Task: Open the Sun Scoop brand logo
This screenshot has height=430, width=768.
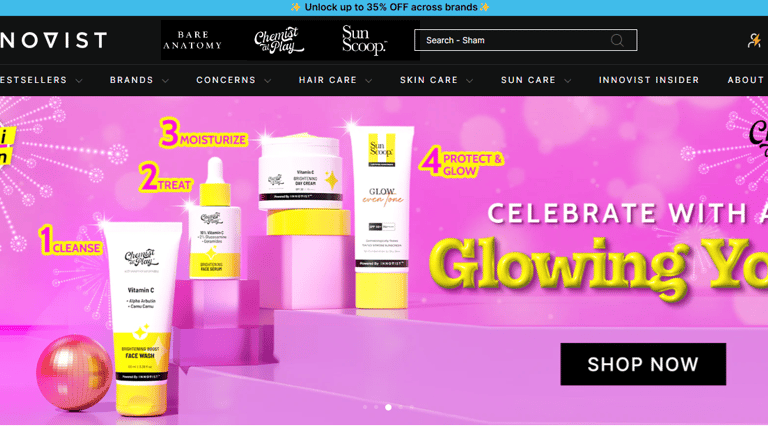Action: pyautogui.click(x=364, y=40)
